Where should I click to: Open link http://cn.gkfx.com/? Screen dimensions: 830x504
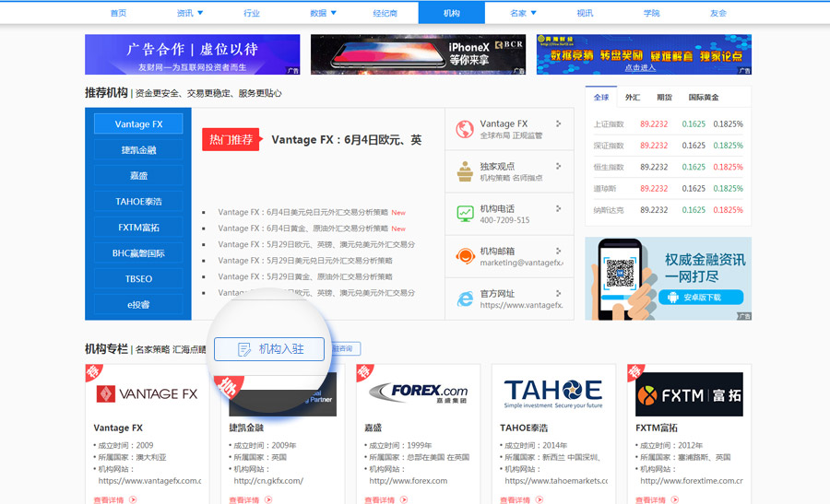[268, 481]
